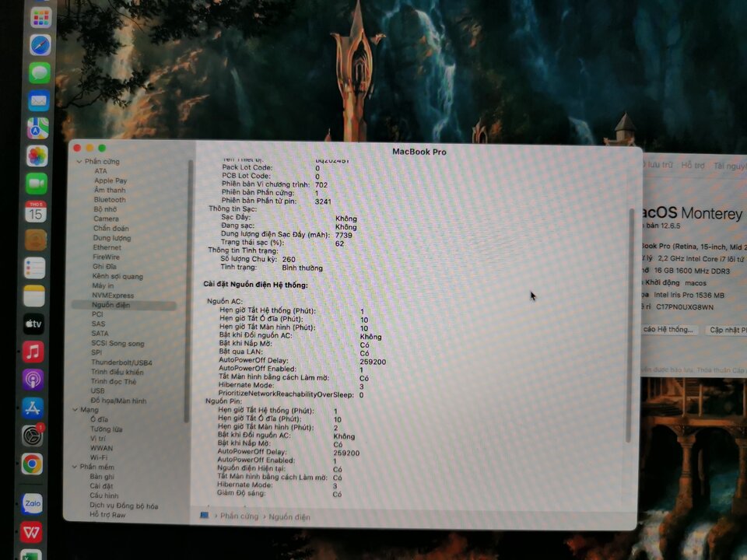The width and height of the screenshot is (747, 560).
Task: Open Google Chrome in Dock
Action: pos(32,464)
